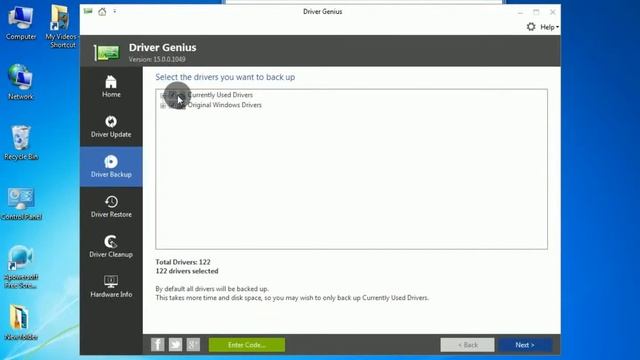
Task: Click the Facebook share icon
Action: [158, 344]
